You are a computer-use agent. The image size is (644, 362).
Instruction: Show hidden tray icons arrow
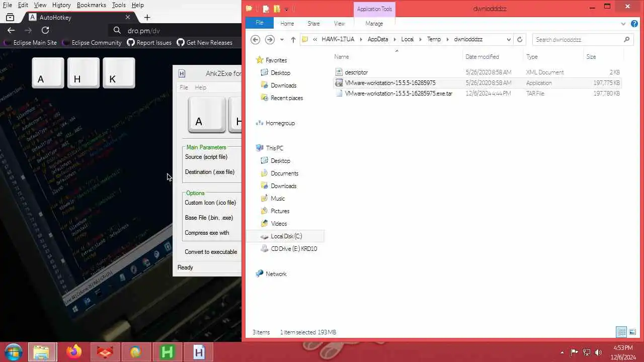click(x=562, y=352)
